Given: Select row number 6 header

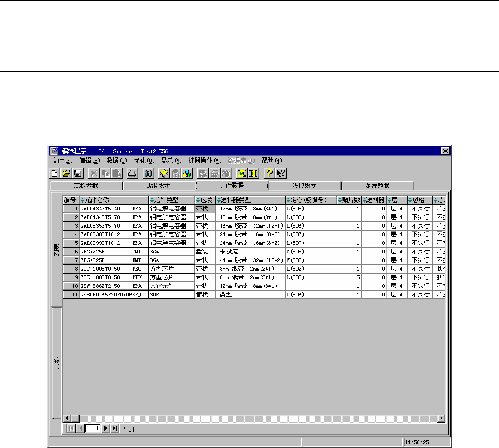Looking at the screenshot, I should coord(71,251).
